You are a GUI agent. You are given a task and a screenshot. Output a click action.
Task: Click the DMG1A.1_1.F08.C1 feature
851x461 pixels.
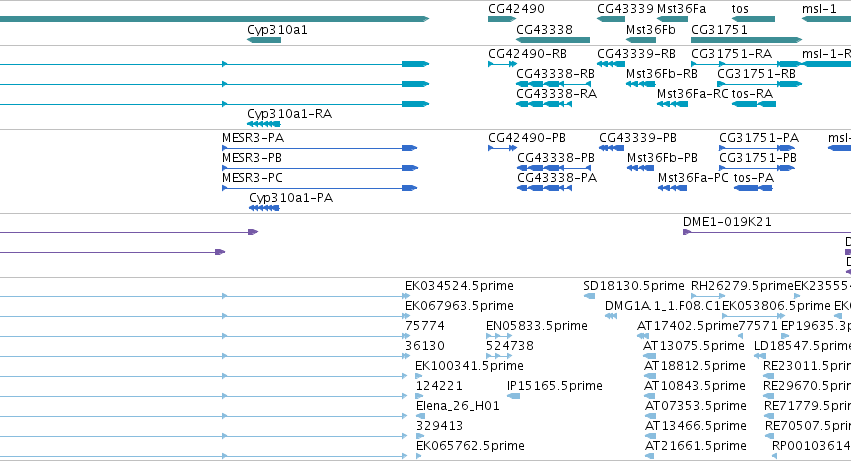[x=663, y=306]
